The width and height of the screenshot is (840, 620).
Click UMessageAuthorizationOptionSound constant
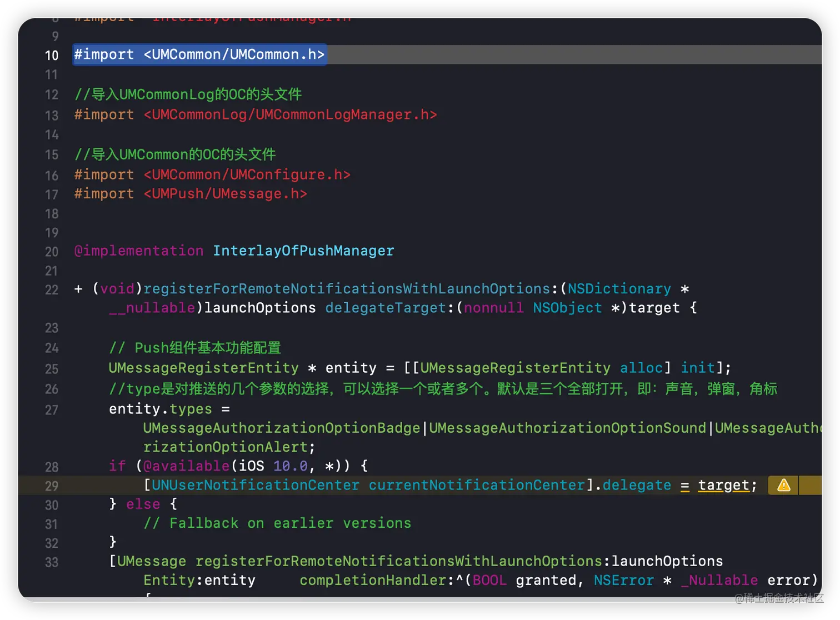pyautogui.click(x=567, y=428)
